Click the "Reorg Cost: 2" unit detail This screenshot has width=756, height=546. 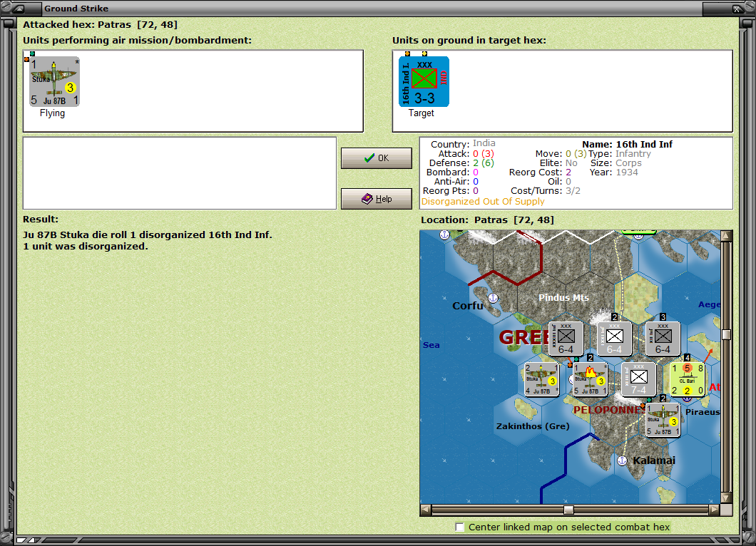click(x=540, y=172)
